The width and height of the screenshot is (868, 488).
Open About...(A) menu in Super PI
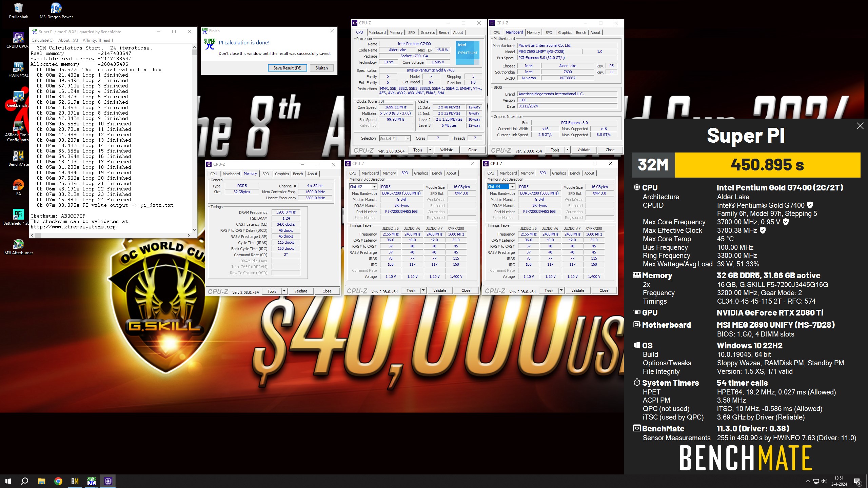(x=68, y=40)
